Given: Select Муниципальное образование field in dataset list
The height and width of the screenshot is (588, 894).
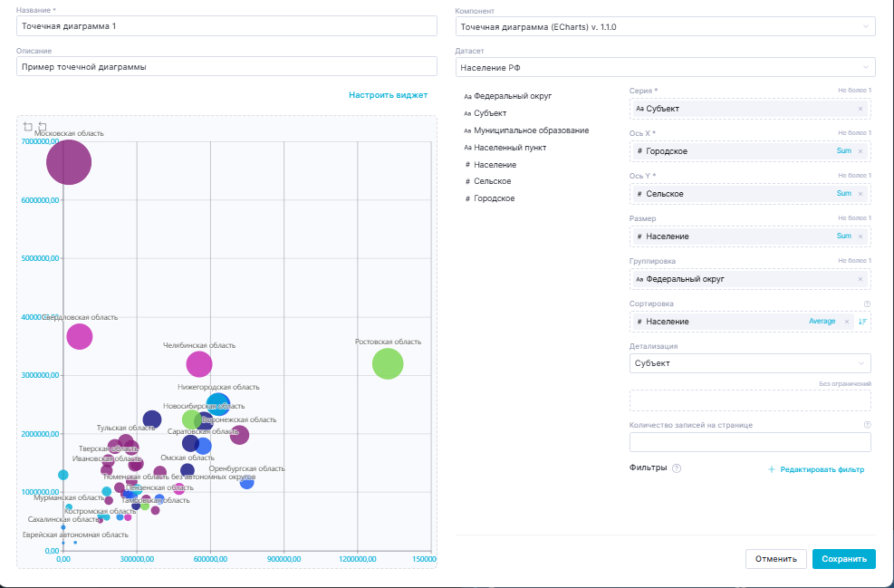Looking at the screenshot, I should coord(531,130).
